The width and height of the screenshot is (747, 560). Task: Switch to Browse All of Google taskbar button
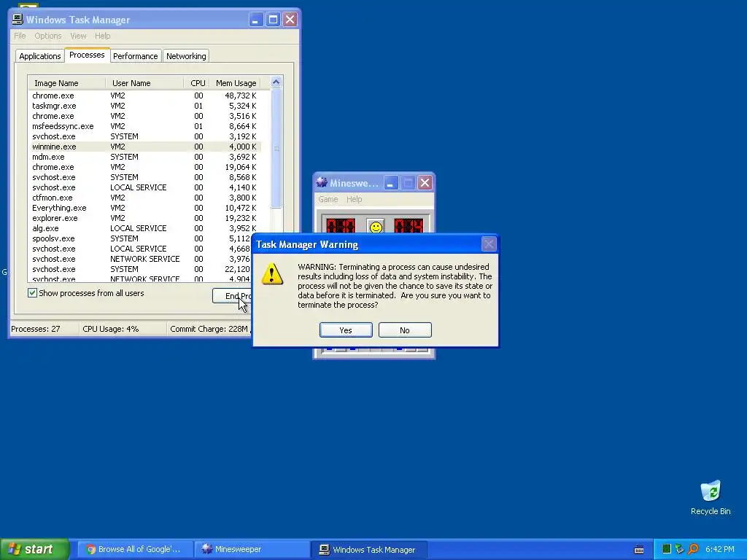pyautogui.click(x=135, y=550)
